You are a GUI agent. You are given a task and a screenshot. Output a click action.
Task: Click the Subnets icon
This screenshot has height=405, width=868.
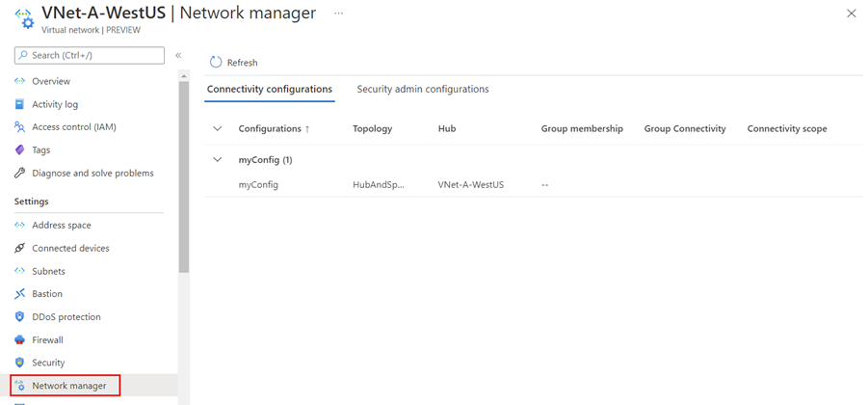point(20,272)
